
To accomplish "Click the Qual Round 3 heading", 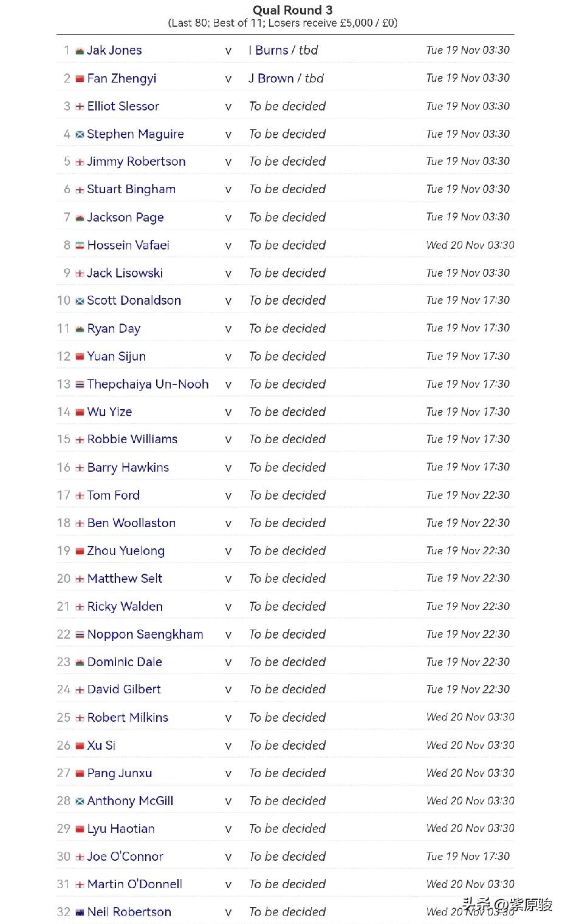I will coord(293,10).
